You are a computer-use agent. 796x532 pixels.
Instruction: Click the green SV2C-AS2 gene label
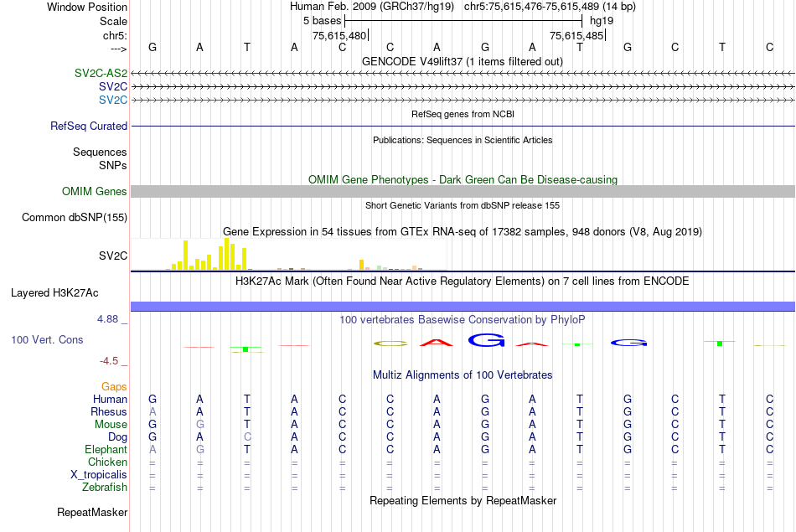point(101,73)
